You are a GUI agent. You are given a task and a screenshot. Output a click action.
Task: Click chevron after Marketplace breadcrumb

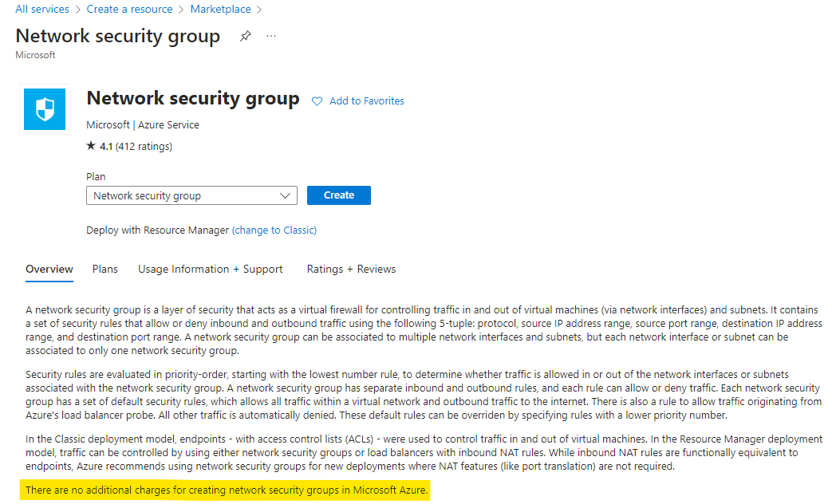(x=259, y=10)
